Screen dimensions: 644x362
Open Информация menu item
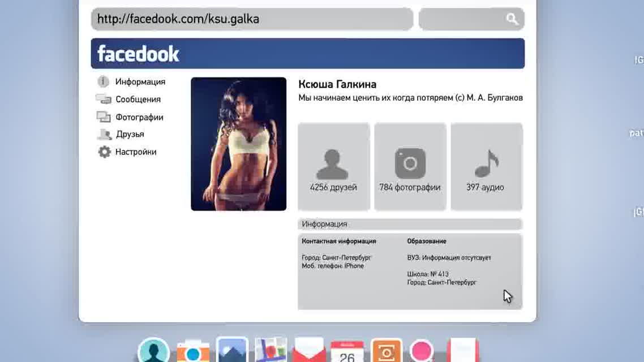[140, 81]
